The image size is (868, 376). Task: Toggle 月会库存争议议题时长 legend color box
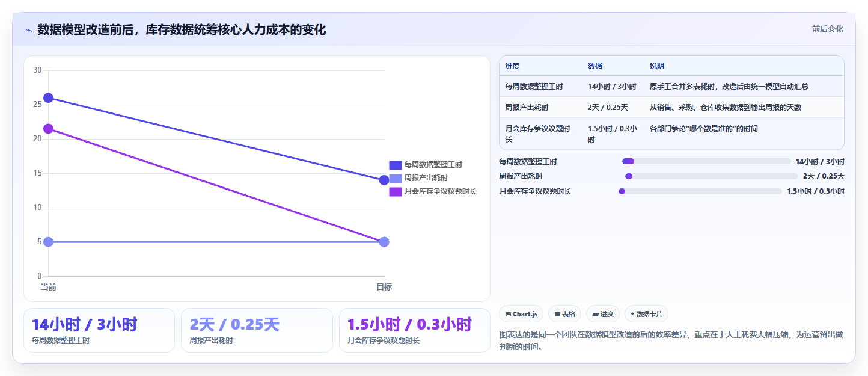[x=395, y=191]
